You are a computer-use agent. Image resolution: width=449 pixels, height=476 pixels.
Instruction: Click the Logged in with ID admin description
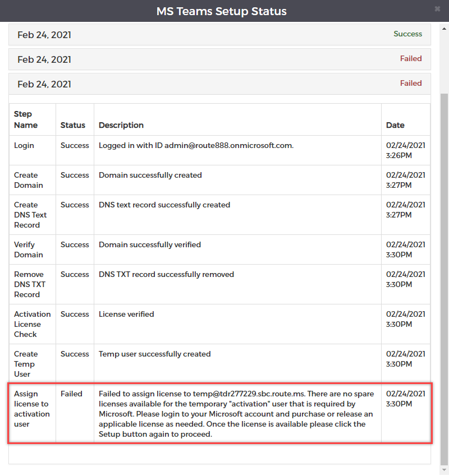pyautogui.click(x=196, y=145)
